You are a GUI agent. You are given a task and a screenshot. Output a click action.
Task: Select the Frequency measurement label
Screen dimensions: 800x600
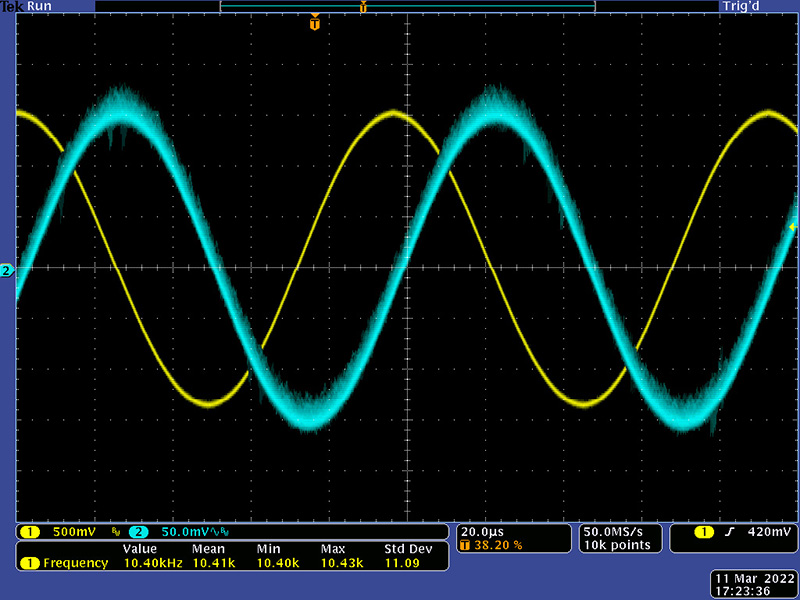[75, 563]
